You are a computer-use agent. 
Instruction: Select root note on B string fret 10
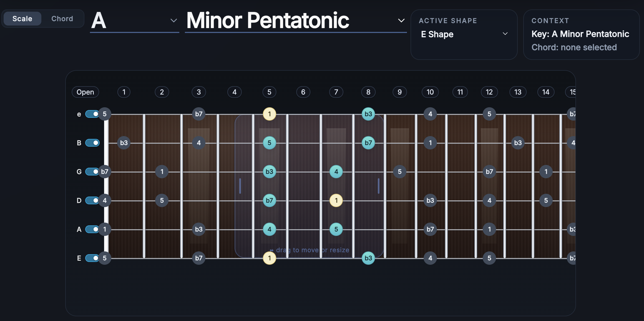[x=430, y=143]
